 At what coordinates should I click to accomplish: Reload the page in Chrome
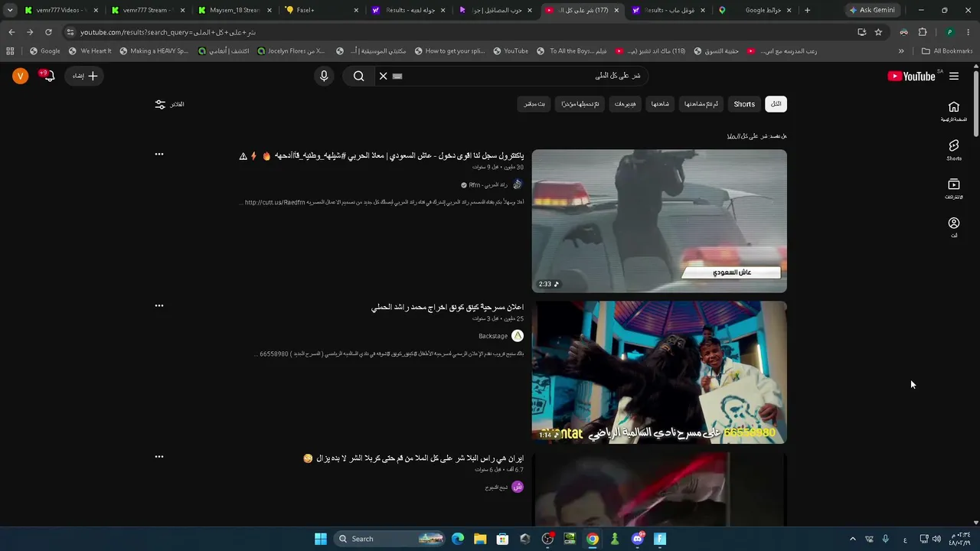point(48,32)
